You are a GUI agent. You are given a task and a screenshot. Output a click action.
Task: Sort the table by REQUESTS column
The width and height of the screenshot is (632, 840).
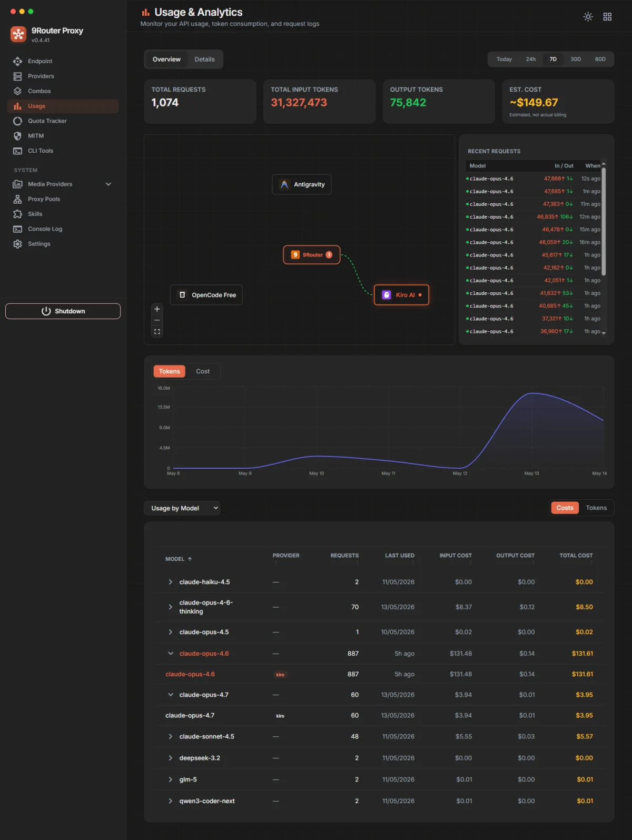pos(344,556)
